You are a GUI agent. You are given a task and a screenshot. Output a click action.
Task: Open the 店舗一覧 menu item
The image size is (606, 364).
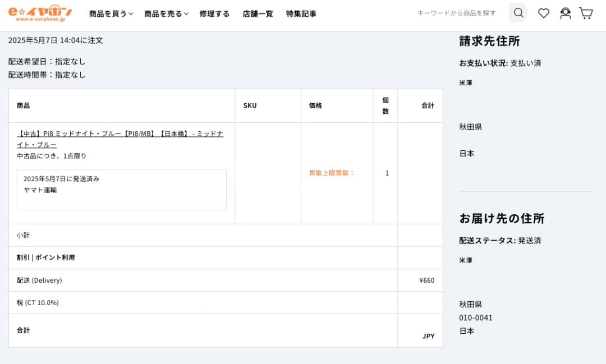(x=258, y=13)
